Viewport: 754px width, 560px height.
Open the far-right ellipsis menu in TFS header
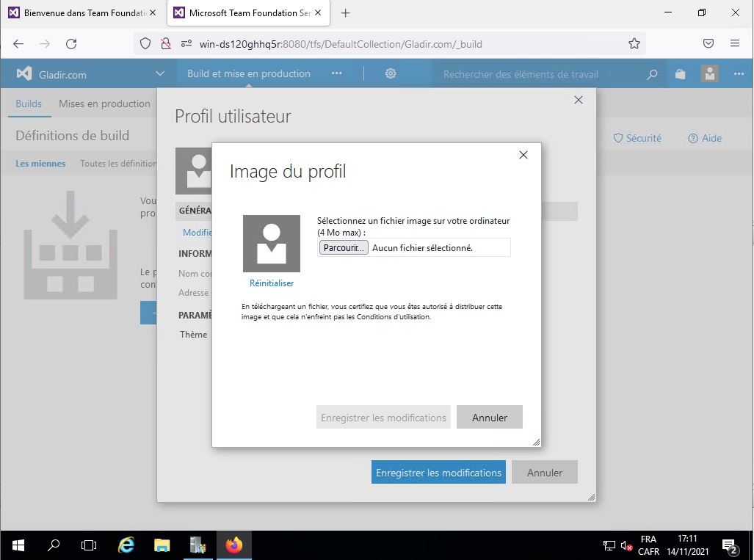(739, 74)
